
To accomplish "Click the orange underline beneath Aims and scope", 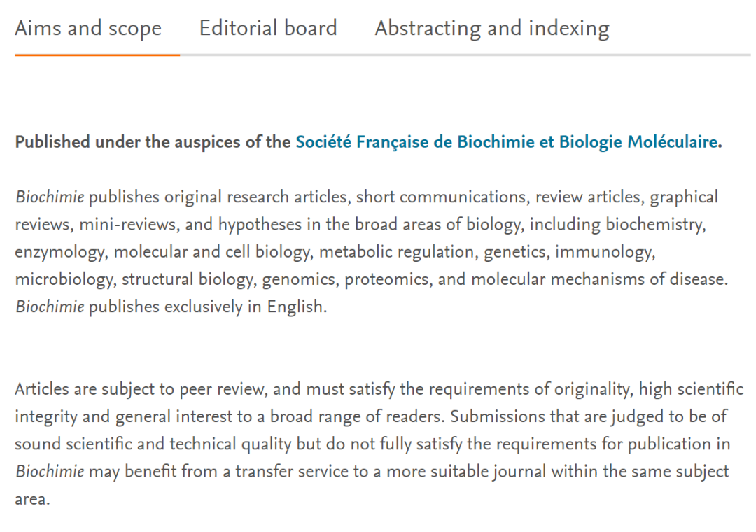I will tap(97, 55).
